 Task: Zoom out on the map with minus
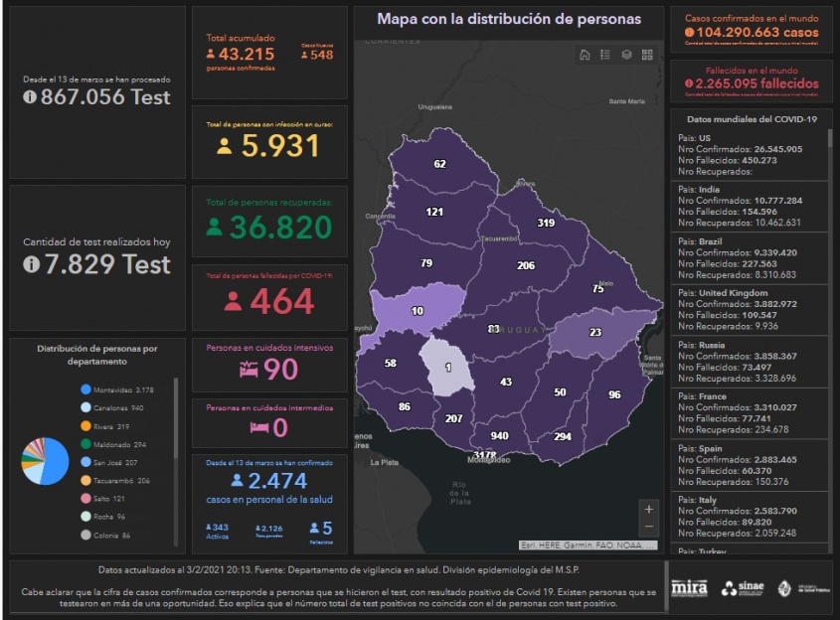click(x=649, y=528)
